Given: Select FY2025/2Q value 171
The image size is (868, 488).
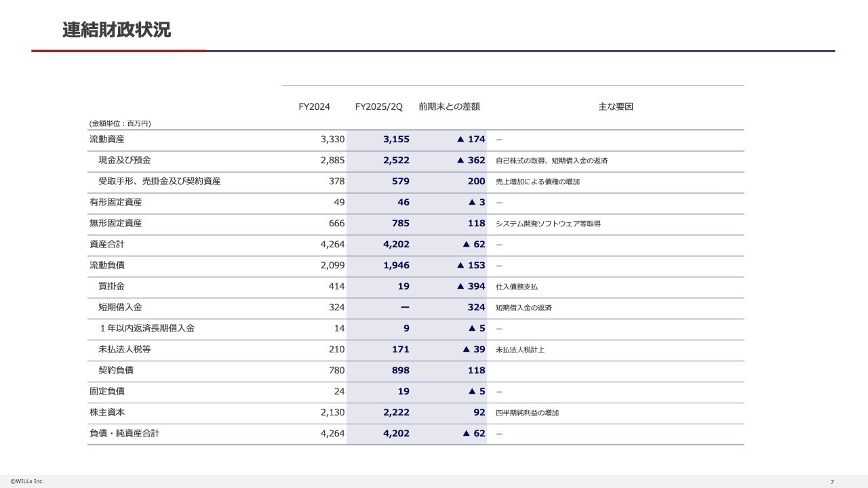Looking at the screenshot, I should [x=401, y=350].
